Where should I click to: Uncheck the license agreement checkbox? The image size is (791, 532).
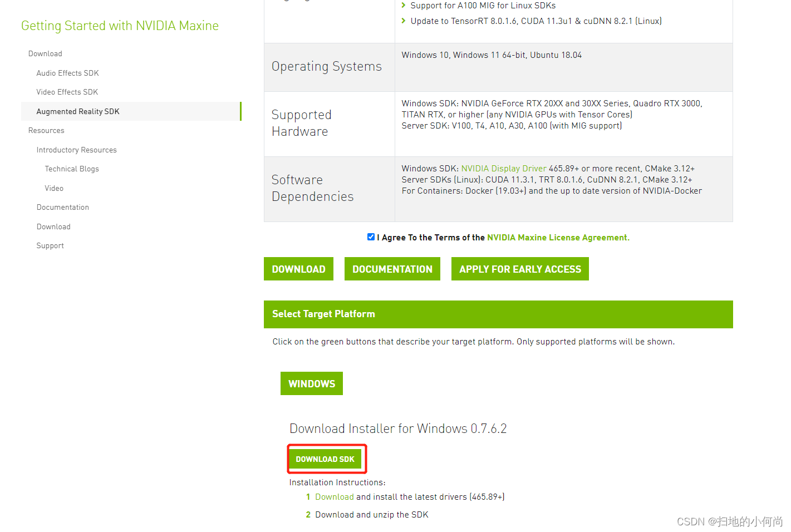click(371, 237)
